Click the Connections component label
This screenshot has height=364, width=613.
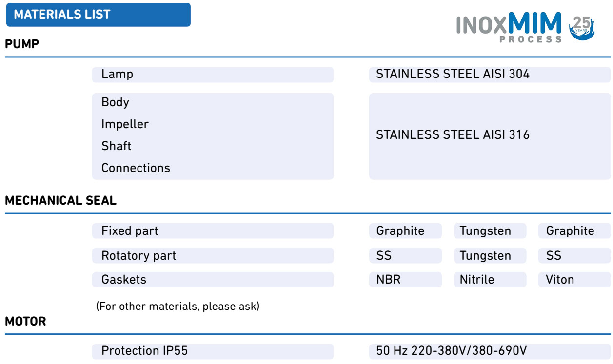pos(136,168)
